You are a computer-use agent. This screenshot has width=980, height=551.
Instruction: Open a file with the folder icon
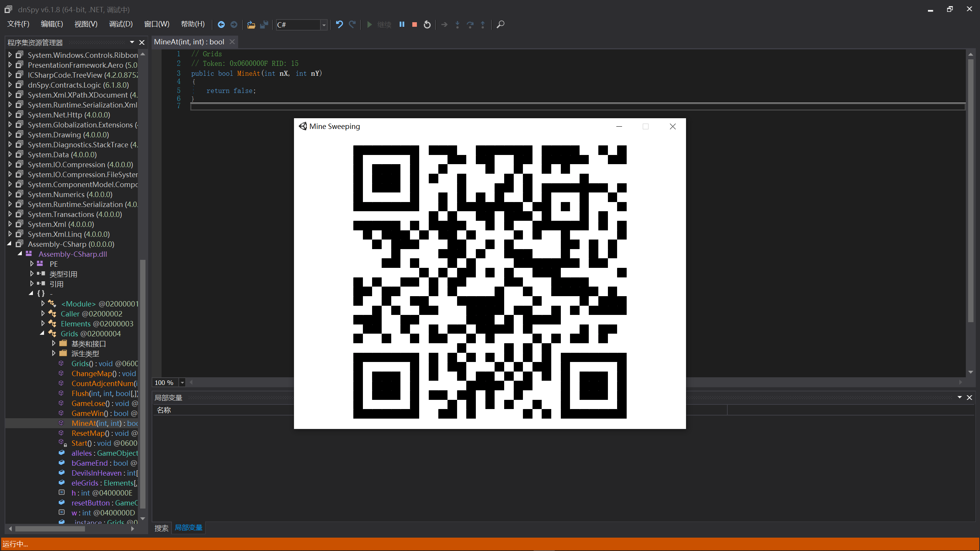[x=251, y=24]
